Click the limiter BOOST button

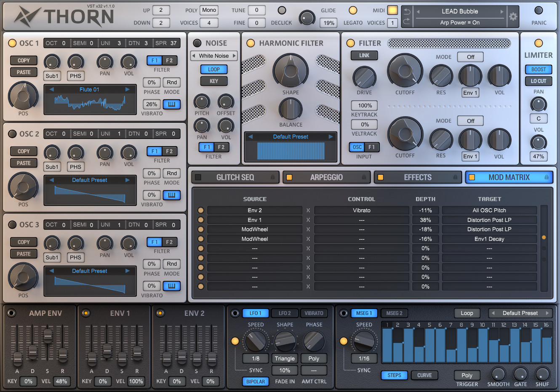pyautogui.click(x=539, y=69)
